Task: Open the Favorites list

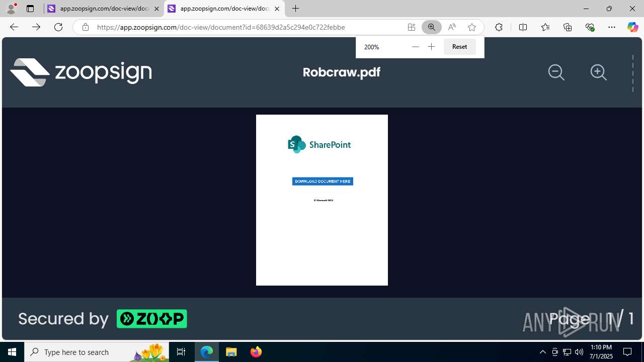Action: click(545, 27)
